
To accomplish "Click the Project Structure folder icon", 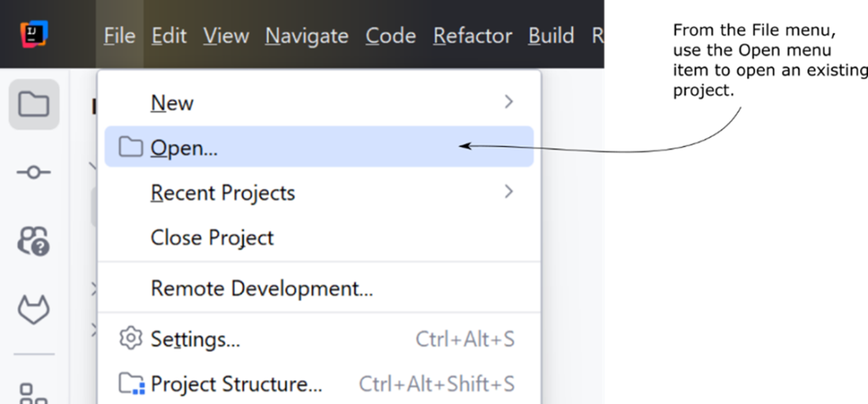I will pyautogui.click(x=132, y=383).
